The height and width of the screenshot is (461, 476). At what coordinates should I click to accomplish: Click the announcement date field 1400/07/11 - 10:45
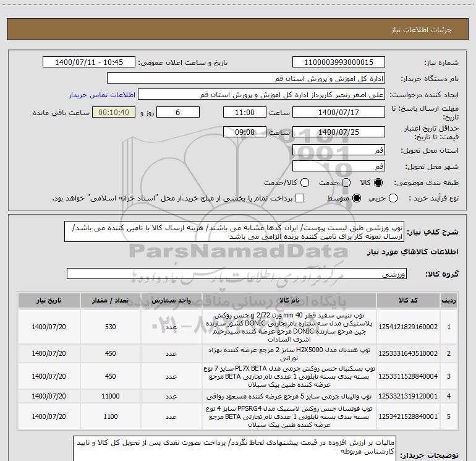click(x=89, y=62)
